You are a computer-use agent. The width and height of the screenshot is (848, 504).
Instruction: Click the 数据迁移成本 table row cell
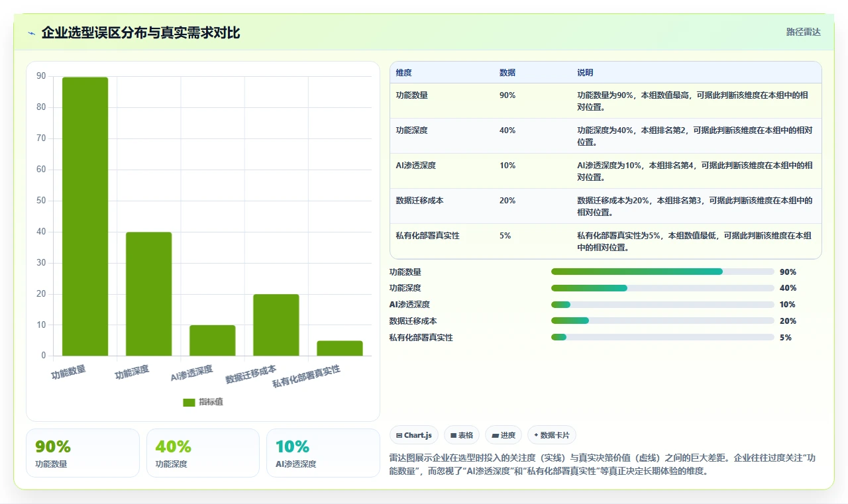click(x=419, y=200)
